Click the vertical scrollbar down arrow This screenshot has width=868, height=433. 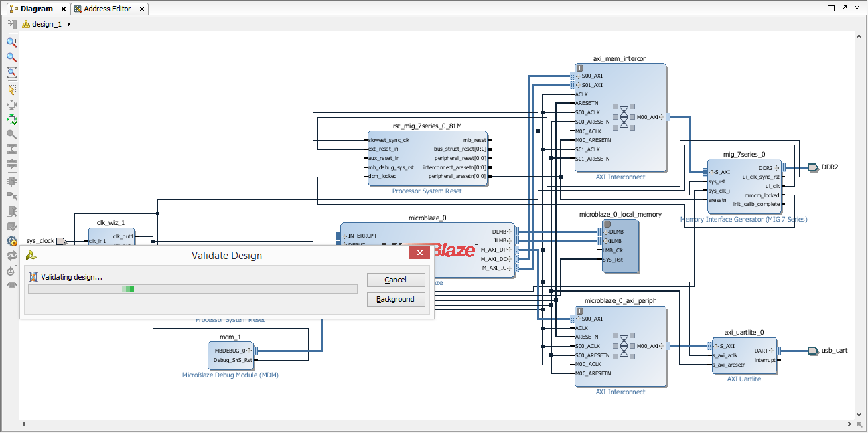coord(860,414)
